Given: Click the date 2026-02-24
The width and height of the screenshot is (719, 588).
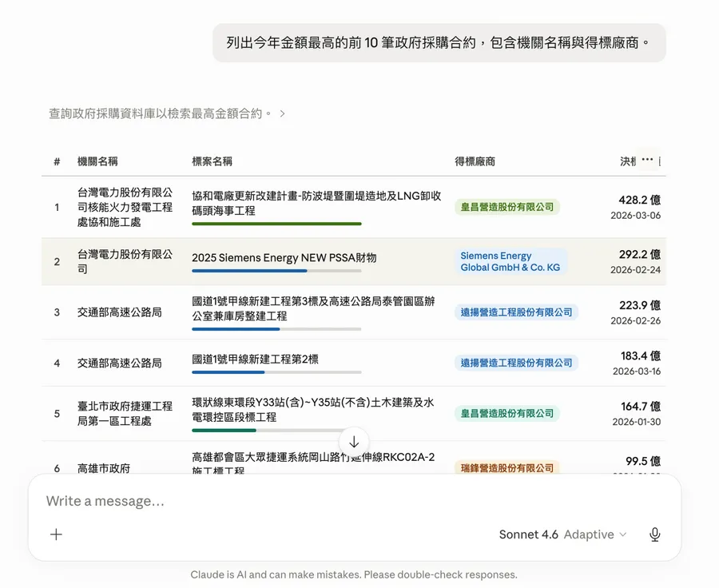Looking at the screenshot, I should tap(636, 270).
